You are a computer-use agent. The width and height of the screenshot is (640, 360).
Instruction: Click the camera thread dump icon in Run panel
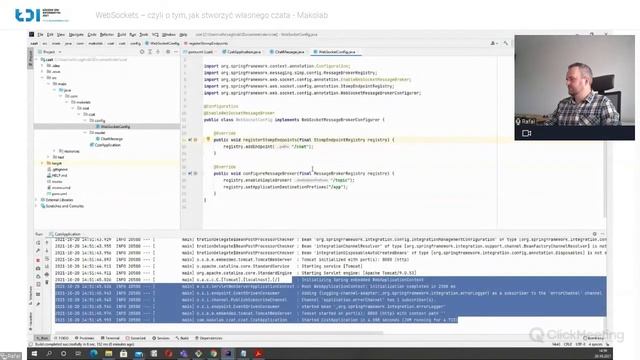(x=38, y=268)
